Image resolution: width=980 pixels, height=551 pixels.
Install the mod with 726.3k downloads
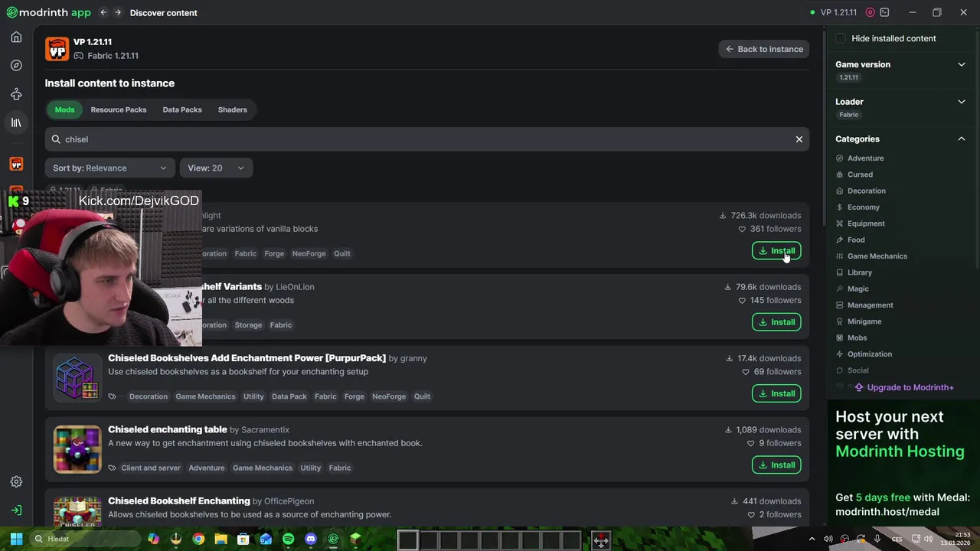[x=776, y=251]
